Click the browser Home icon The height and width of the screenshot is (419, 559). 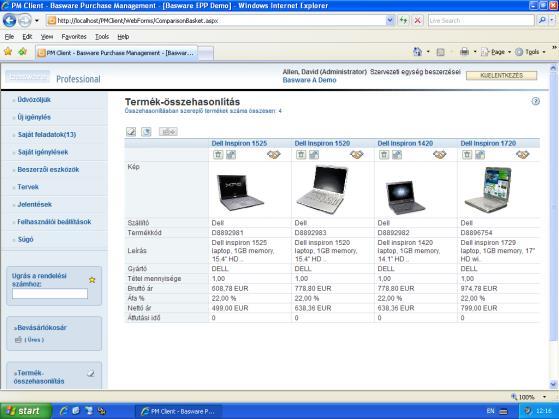pos(417,52)
